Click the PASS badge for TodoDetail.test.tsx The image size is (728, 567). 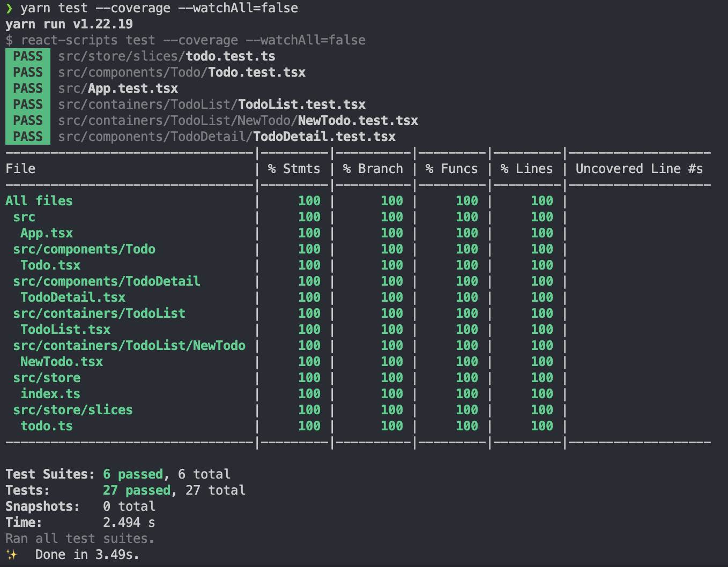coord(28,137)
